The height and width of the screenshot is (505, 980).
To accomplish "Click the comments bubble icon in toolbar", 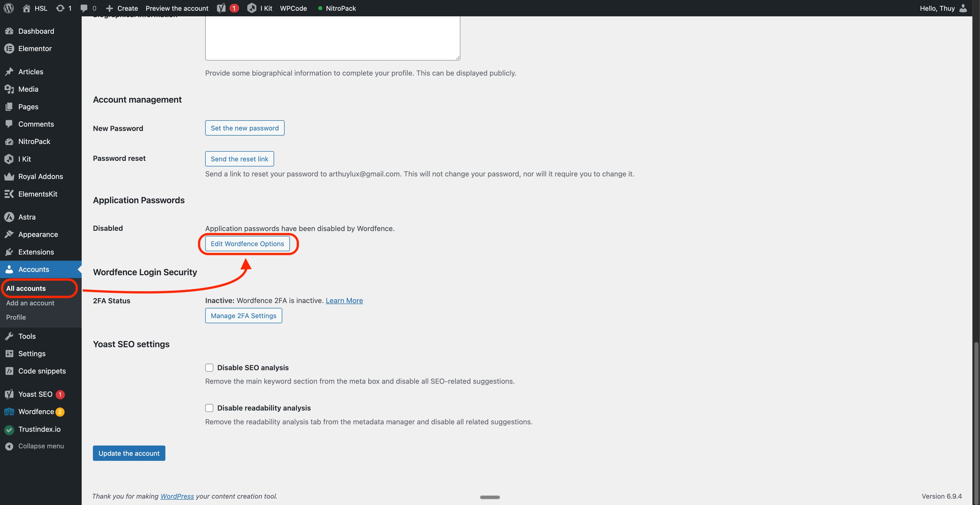I will [x=84, y=8].
